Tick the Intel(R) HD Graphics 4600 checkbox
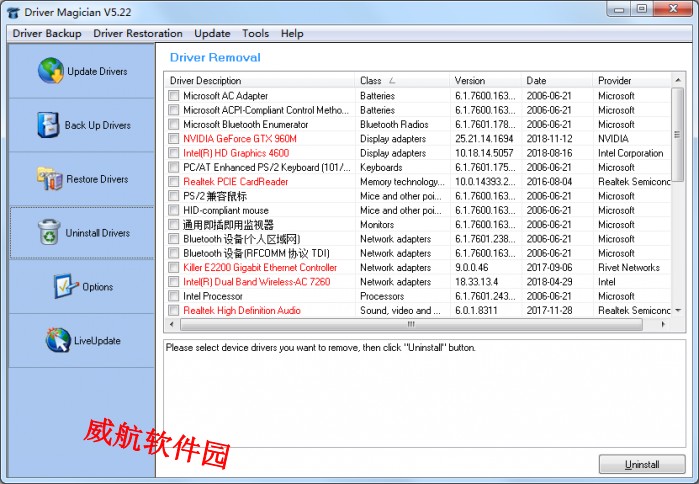Viewport: 699px width, 484px height. (x=174, y=153)
